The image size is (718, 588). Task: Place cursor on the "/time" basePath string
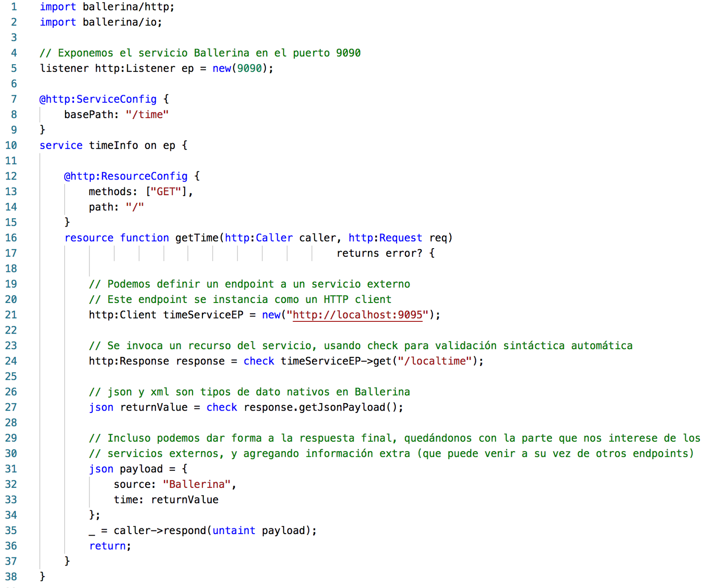coord(147,114)
